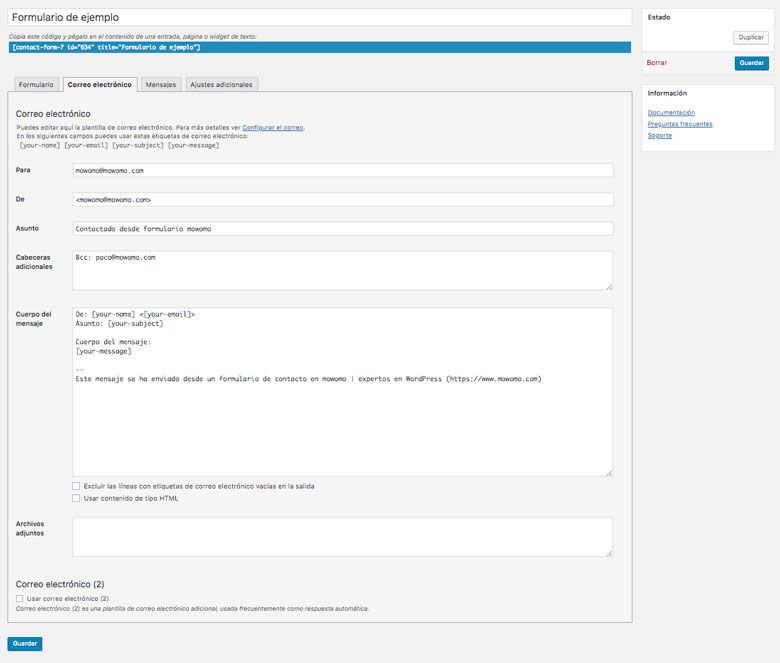Select the Correo electrónico tab
This screenshot has width=780, height=663.
click(100, 85)
